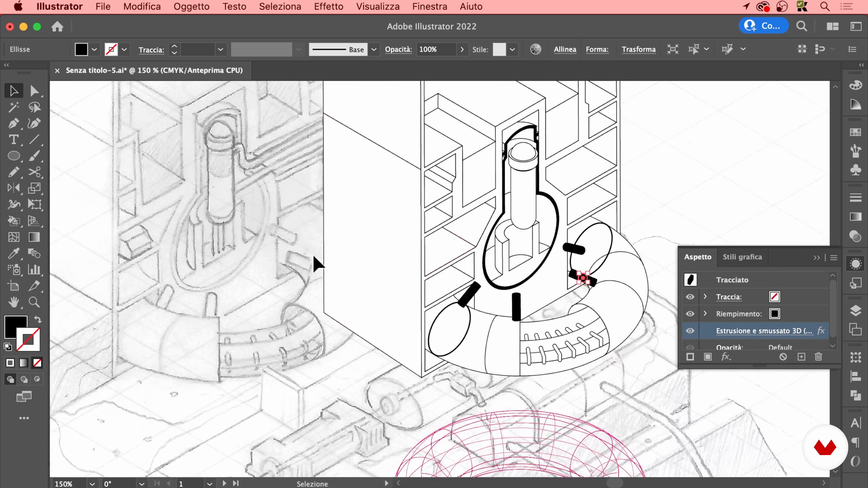Select the Gradient tool
Viewport: 868px width, 488px height.
[x=34, y=237]
